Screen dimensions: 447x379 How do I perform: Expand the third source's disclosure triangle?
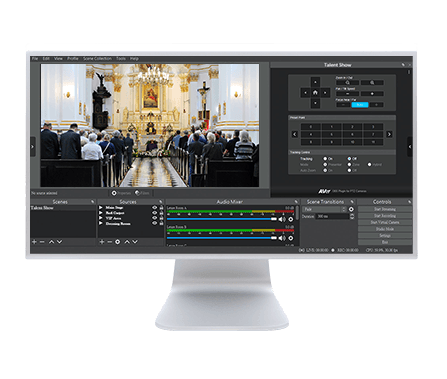click(x=101, y=218)
